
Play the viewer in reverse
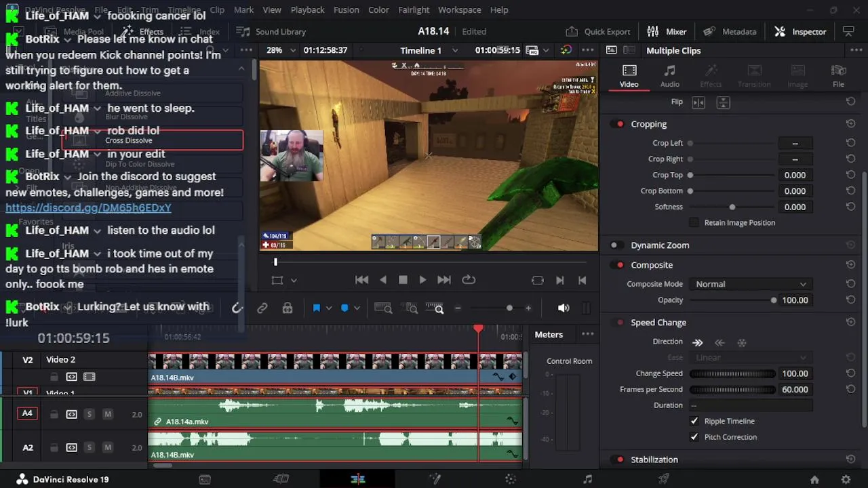(383, 280)
